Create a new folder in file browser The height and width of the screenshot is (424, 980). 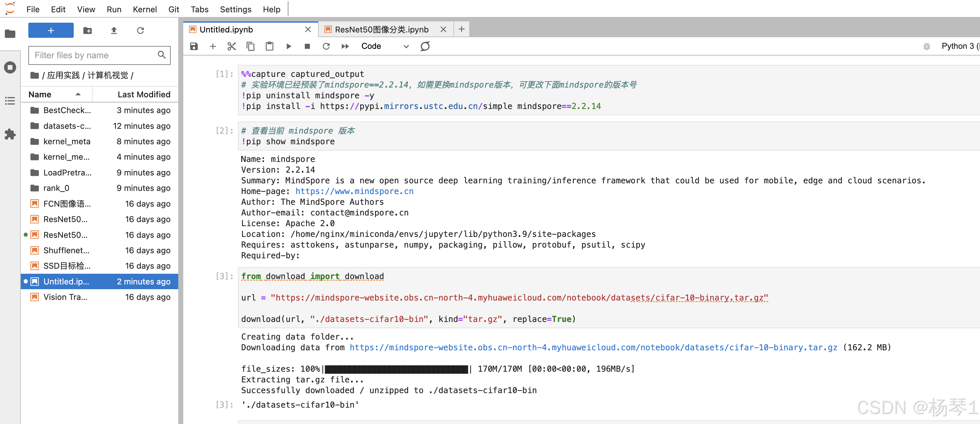(88, 31)
